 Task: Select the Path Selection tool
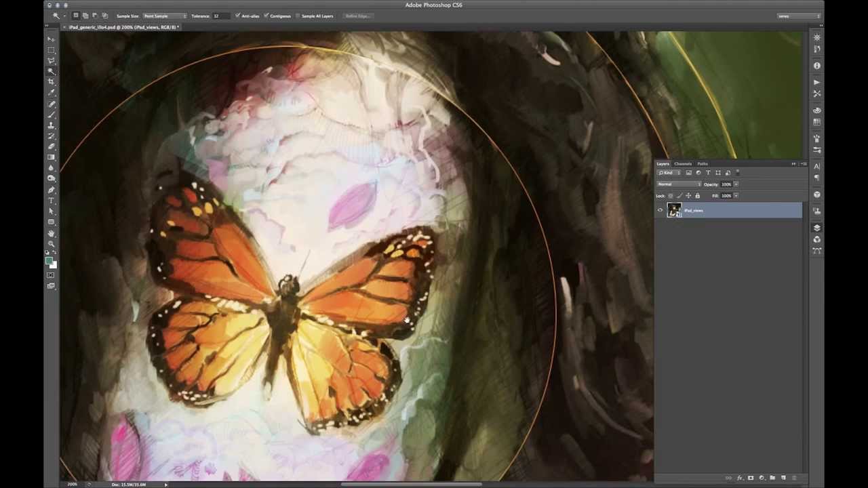[51, 211]
